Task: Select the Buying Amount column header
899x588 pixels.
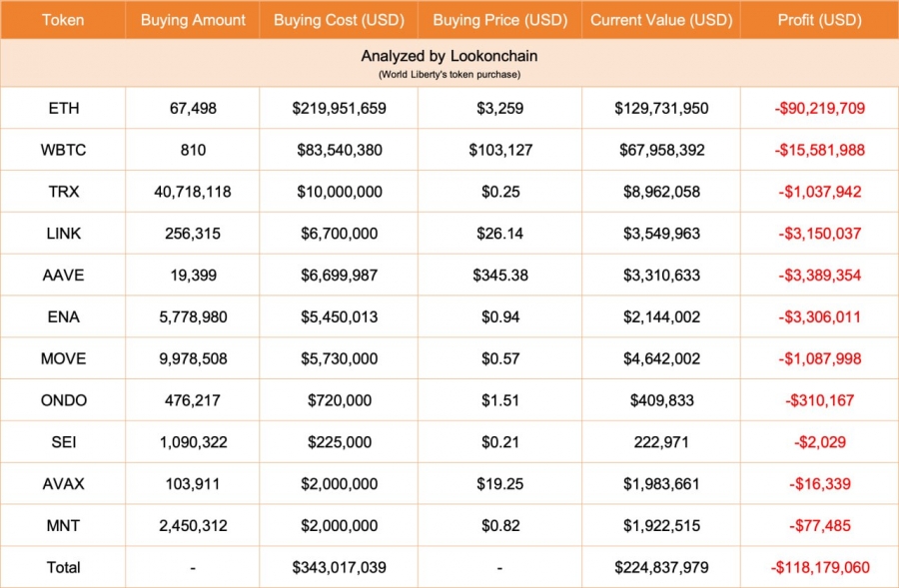Action: (193, 20)
